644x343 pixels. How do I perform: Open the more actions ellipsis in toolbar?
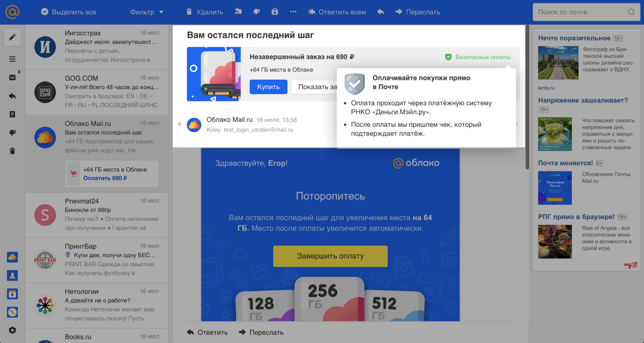tap(293, 12)
